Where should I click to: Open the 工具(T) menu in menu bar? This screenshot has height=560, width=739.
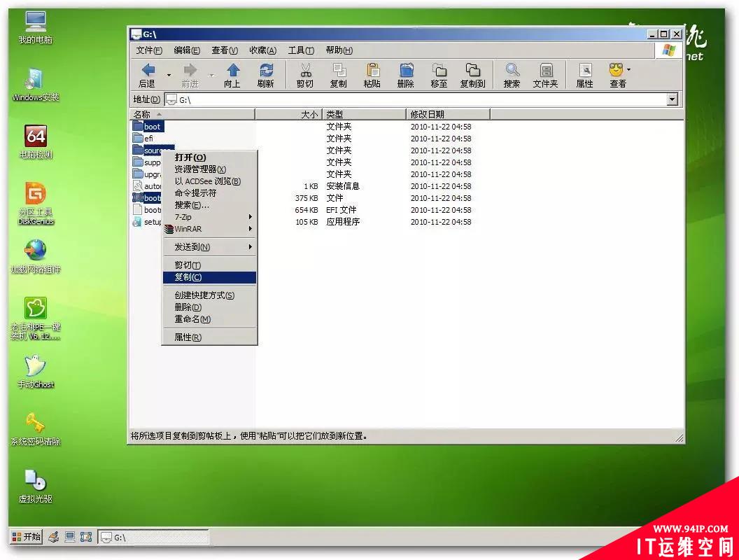click(x=301, y=50)
